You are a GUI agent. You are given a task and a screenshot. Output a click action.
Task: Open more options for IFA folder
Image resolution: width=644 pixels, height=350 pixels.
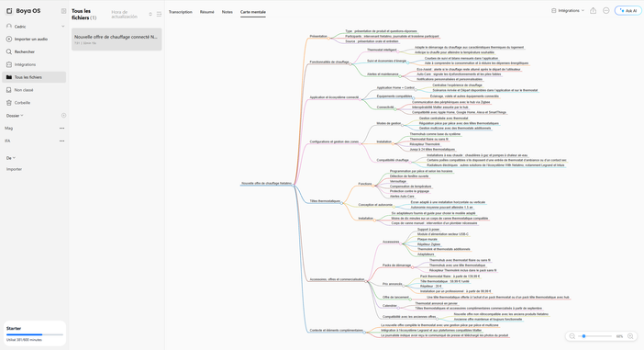point(62,141)
